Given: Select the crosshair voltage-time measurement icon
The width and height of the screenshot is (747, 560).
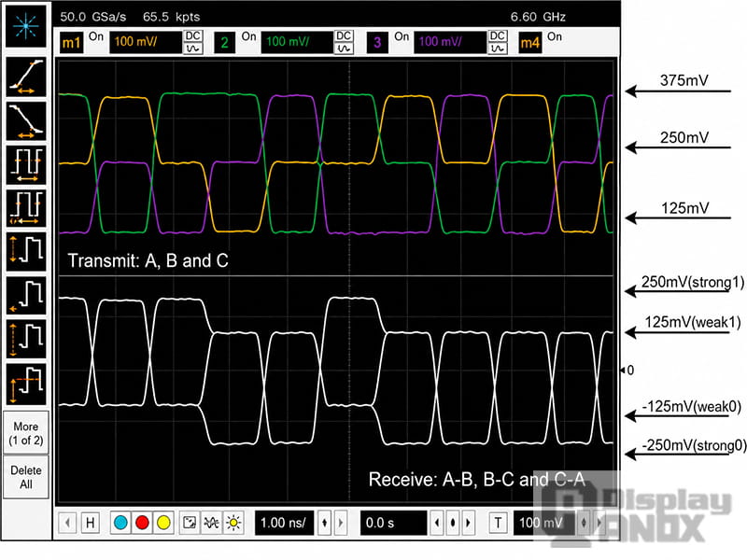Looking at the screenshot, I should (26, 384).
